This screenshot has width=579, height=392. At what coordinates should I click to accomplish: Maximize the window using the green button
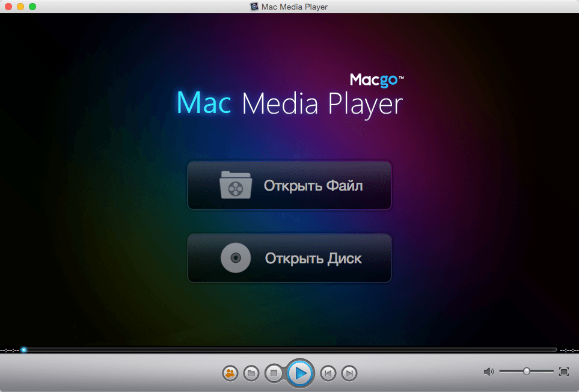coord(32,7)
